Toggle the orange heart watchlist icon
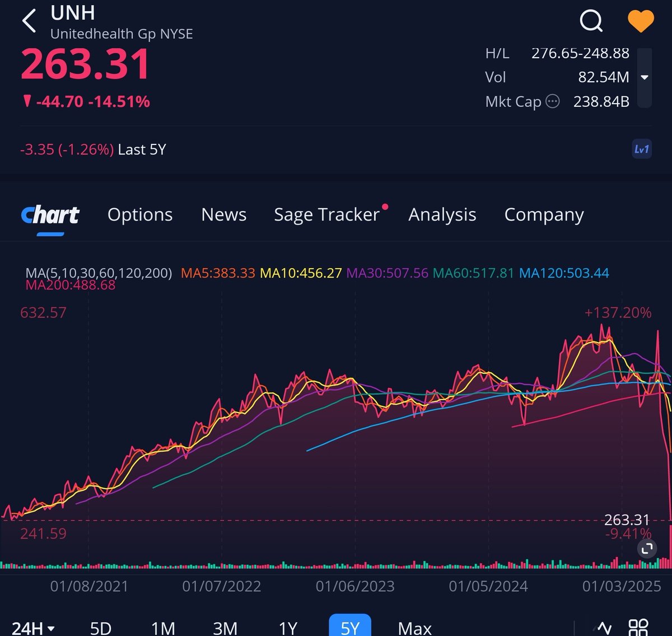The height and width of the screenshot is (636, 672). (x=641, y=21)
